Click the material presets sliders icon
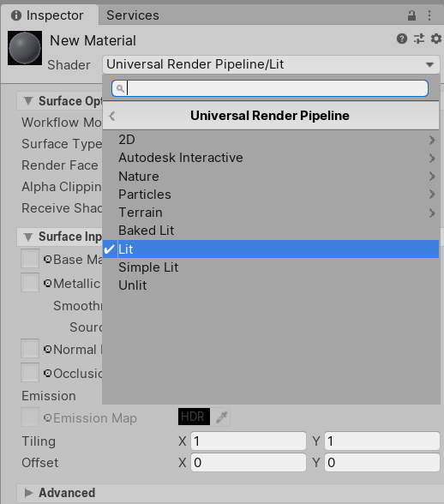 point(419,39)
